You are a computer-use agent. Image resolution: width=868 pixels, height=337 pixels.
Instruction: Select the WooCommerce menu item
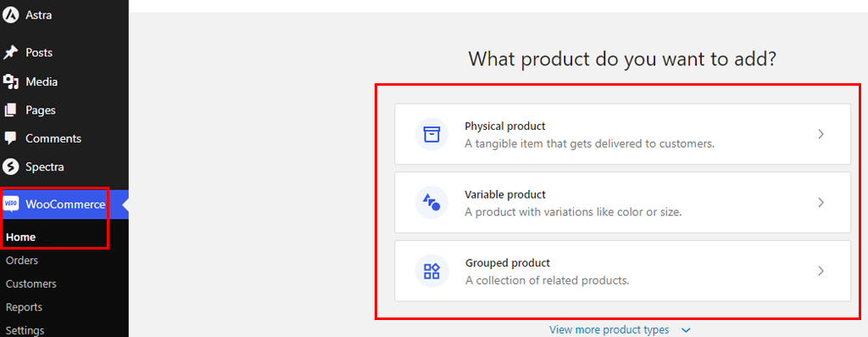pos(64,205)
